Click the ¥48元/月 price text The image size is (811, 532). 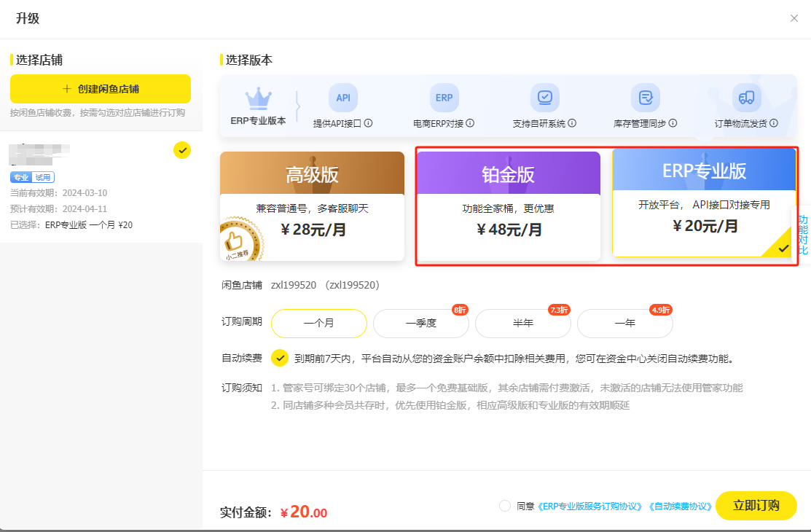click(509, 230)
